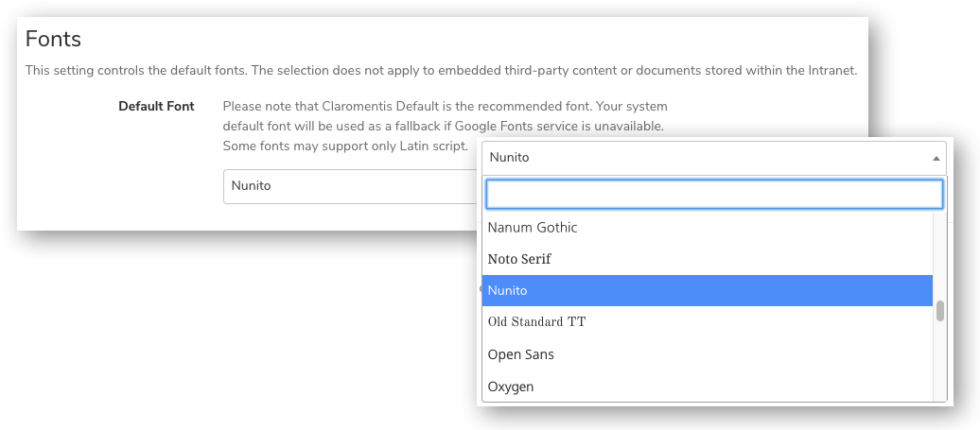Click the Latin script support note
Screen dimensions: 980x430
[344, 146]
